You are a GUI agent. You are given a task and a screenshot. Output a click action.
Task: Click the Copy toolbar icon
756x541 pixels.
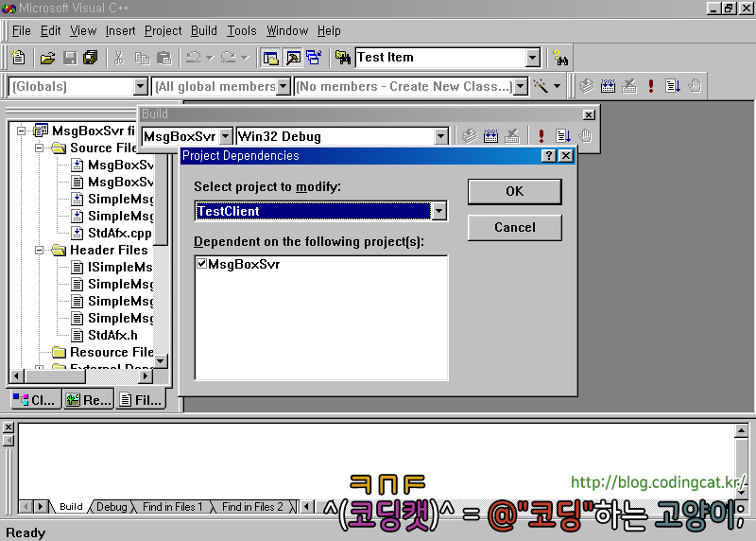143,58
